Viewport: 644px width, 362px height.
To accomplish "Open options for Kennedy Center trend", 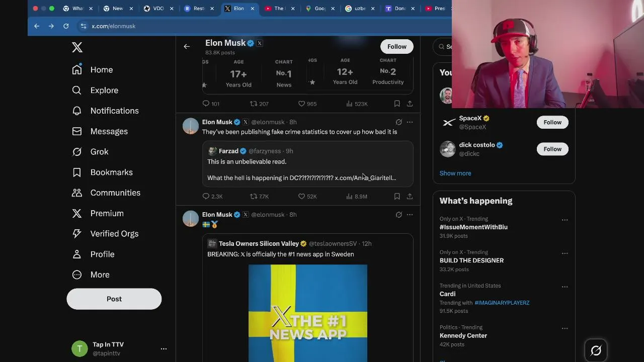I will click(x=565, y=328).
